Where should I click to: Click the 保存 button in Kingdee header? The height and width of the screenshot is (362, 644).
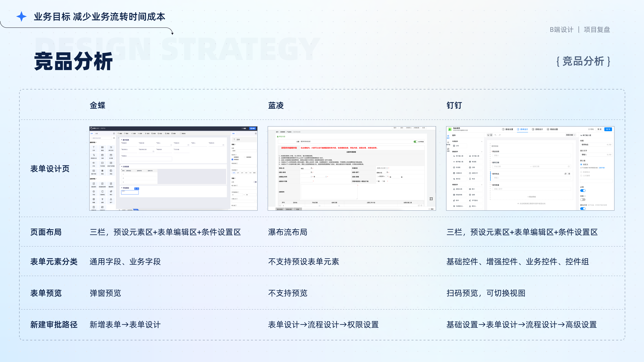(253, 128)
